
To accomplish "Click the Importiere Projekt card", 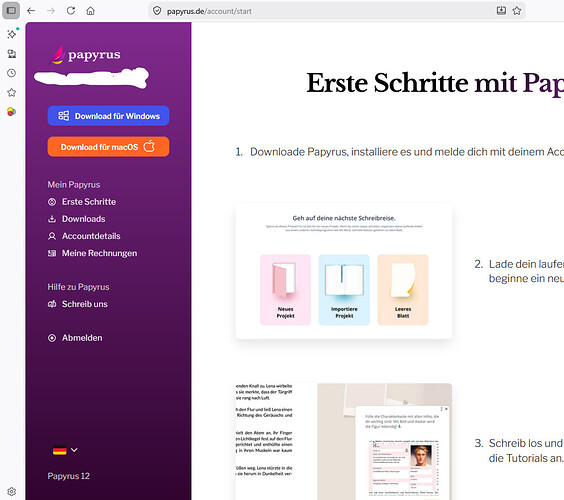I will point(344,290).
